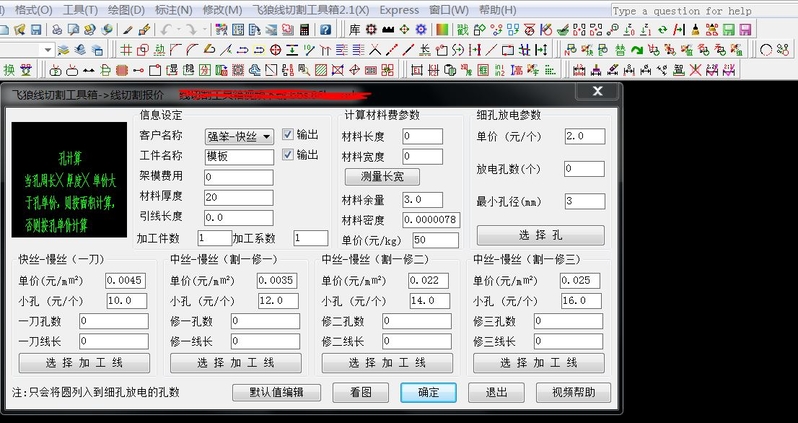Click the 材料厚度 field showing 20
The image size is (798, 423).
[x=239, y=198]
